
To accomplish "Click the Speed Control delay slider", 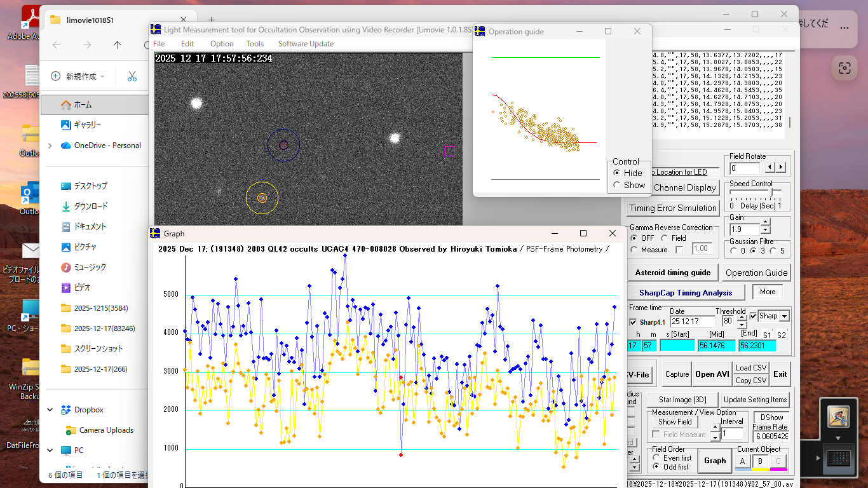I will 772,193.
